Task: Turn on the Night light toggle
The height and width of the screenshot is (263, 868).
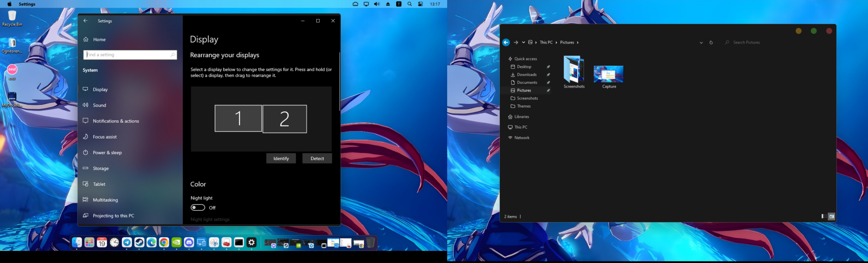Action: [198, 208]
